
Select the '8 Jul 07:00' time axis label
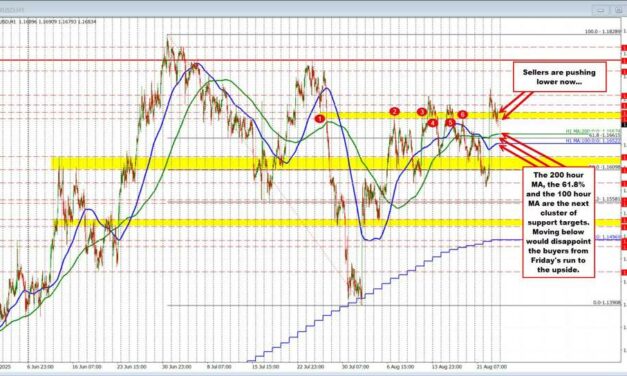(219, 367)
